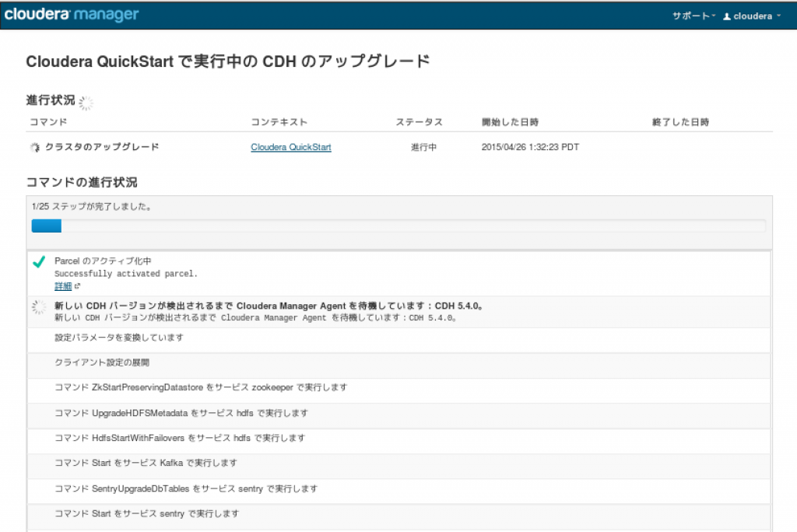Image resolution: width=797 pixels, height=532 pixels.
Task: Click the Parcel のアクティブ化中 step title
Action: click(x=103, y=261)
